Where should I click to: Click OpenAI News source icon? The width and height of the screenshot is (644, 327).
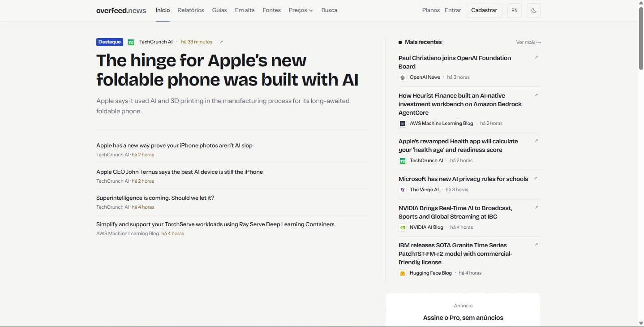[x=403, y=77]
